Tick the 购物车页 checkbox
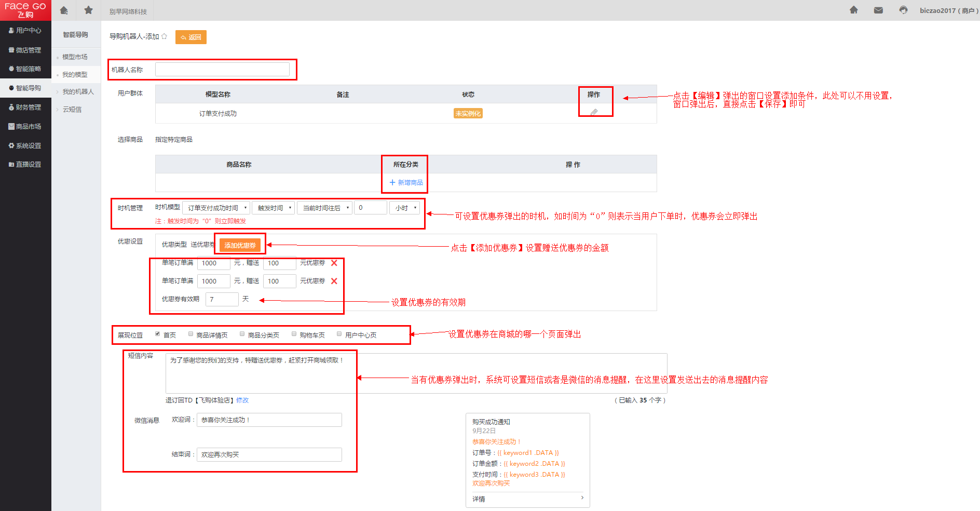 coord(294,334)
